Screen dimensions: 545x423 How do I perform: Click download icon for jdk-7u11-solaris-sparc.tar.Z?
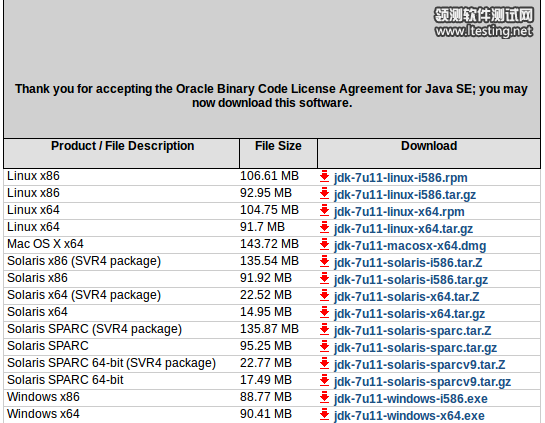324,329
